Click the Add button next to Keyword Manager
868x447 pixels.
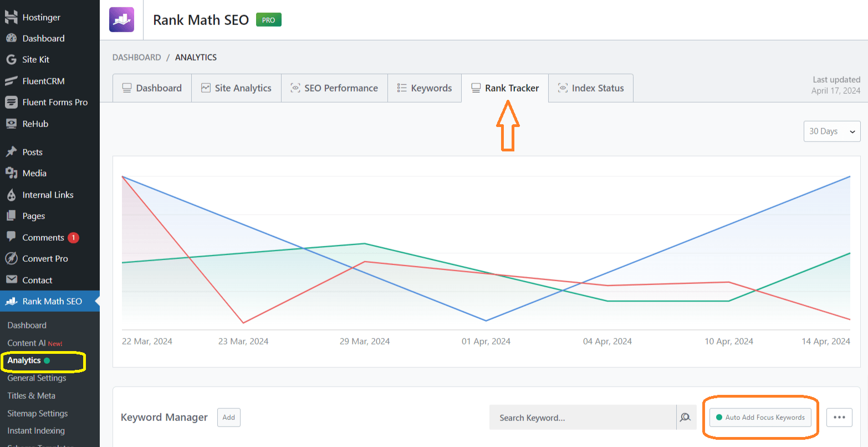click(x=229, y=418)
